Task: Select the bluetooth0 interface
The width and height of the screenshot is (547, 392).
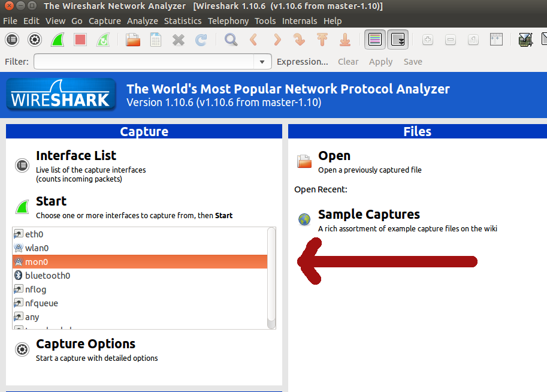Action: click(48, 276)
